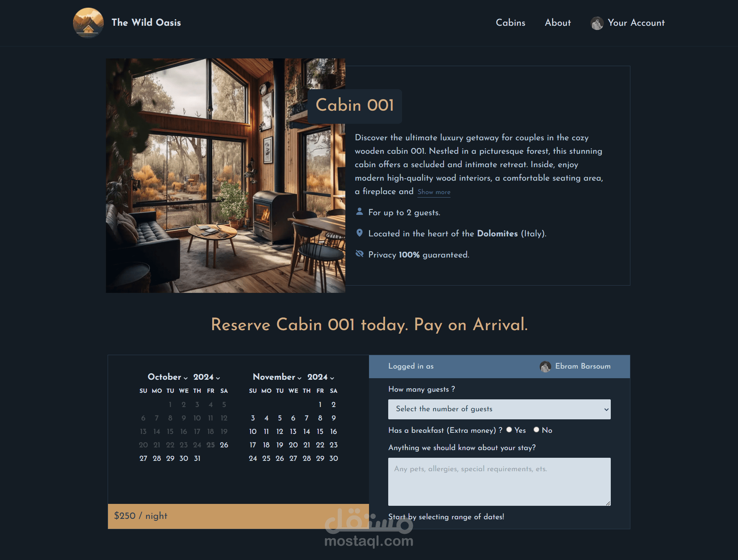738x560 pixels.
Task: Click the guests person icon
Action: (359, 212)
